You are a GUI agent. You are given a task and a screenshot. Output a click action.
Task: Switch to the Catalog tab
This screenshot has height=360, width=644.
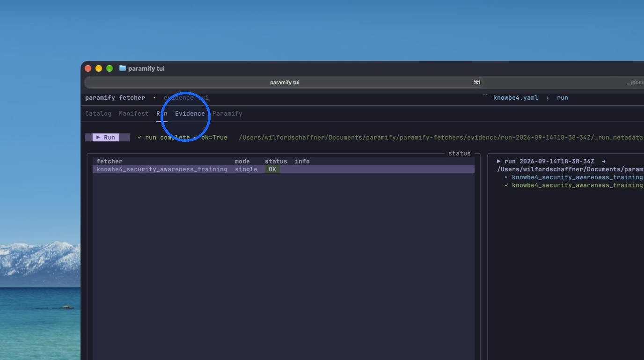point(98,113)
